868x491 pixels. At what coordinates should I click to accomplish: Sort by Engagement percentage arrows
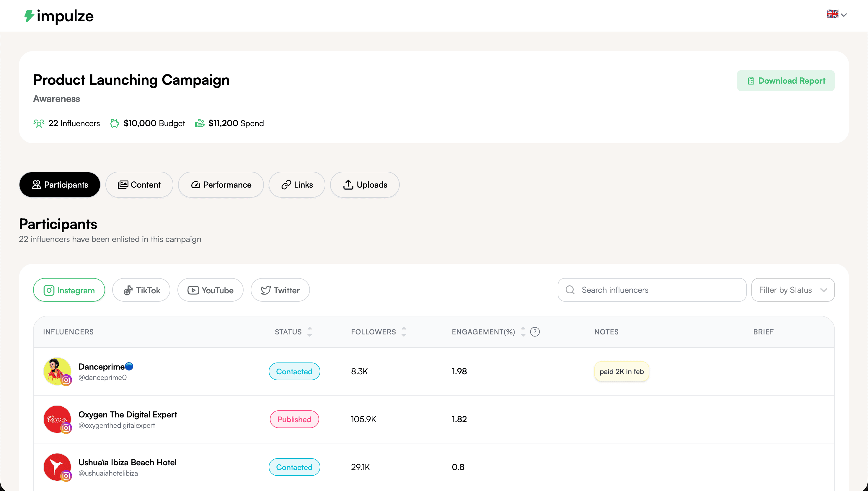coord(523,332)
